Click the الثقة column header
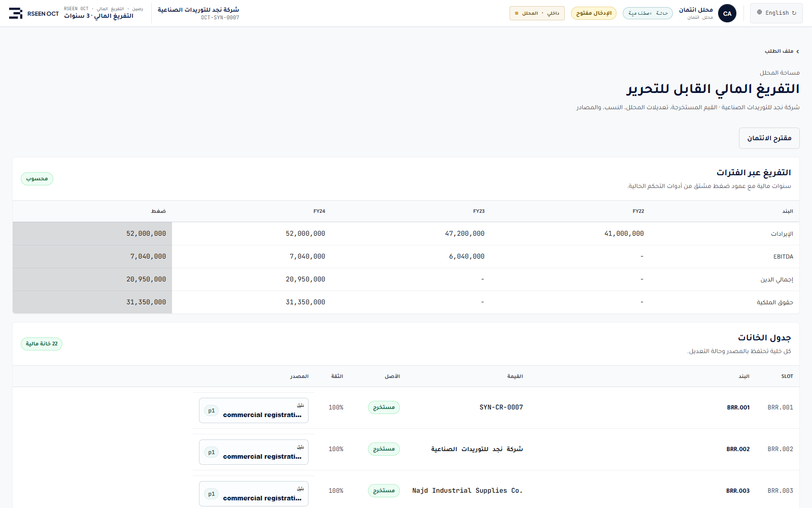Screen dimensions: 812x508 tap(337, 376)
